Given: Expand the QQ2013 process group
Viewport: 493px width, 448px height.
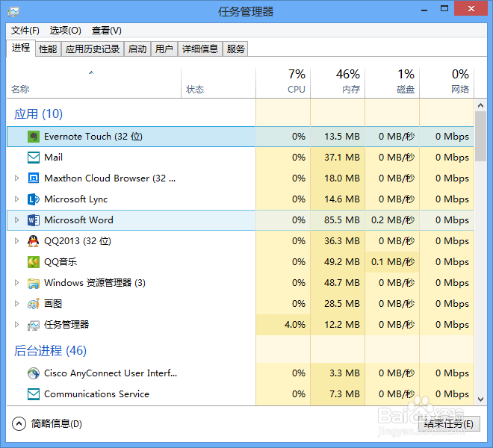Looking at the screenshot, I should tap(17, 241).
